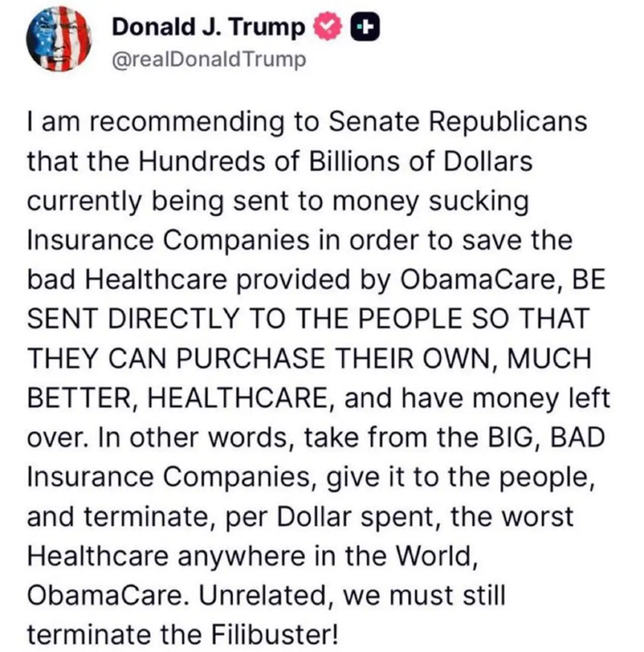Click the words "Senate Republicans" in post
This screenshot has height=652, width=644.
tap(458, 122)
